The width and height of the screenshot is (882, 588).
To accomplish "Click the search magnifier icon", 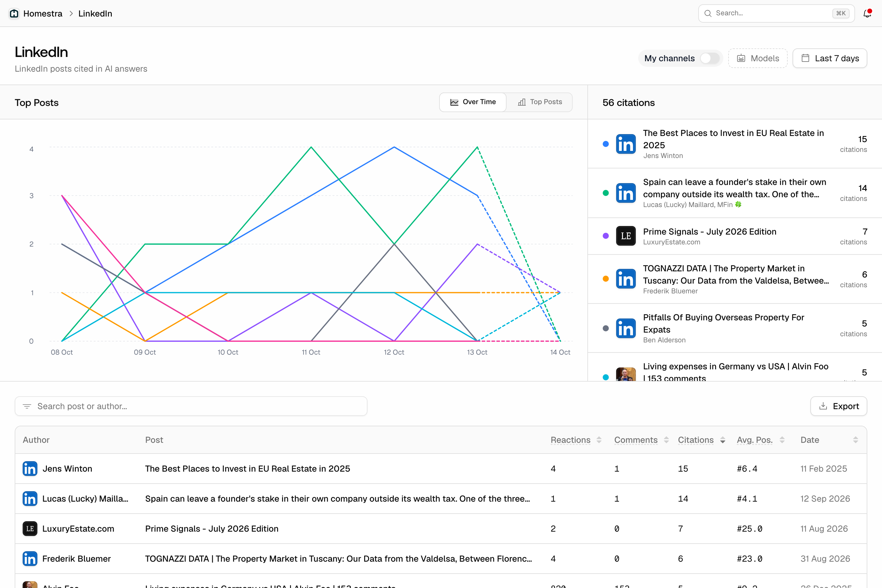I will pyautogui.click(x=708, y=13).
